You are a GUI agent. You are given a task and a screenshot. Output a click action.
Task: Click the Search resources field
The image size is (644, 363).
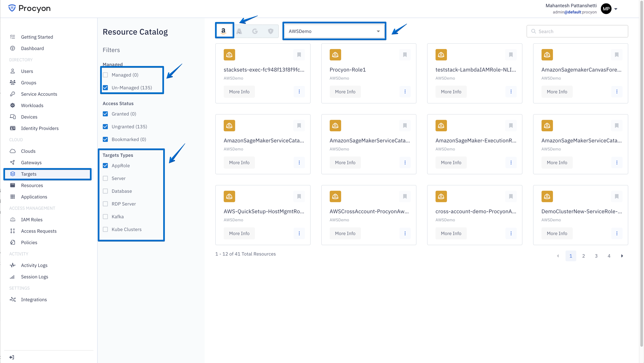(577, 31)
